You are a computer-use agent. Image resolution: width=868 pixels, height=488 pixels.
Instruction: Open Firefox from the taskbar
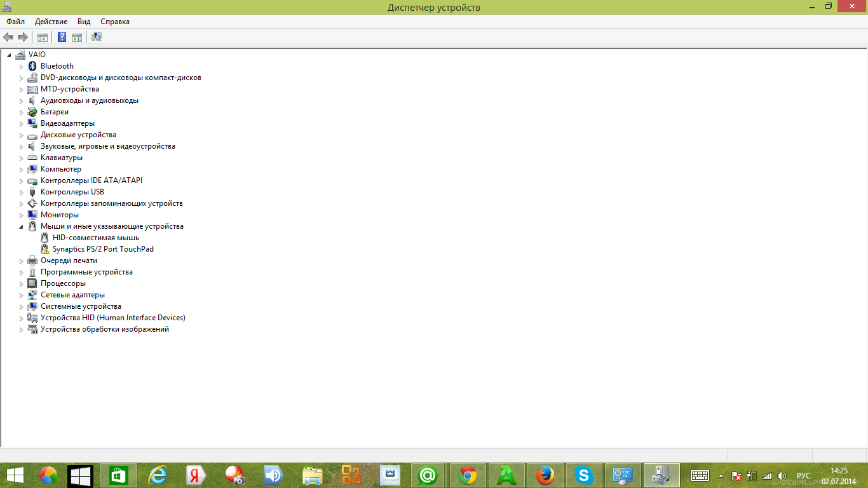point(545,475)
